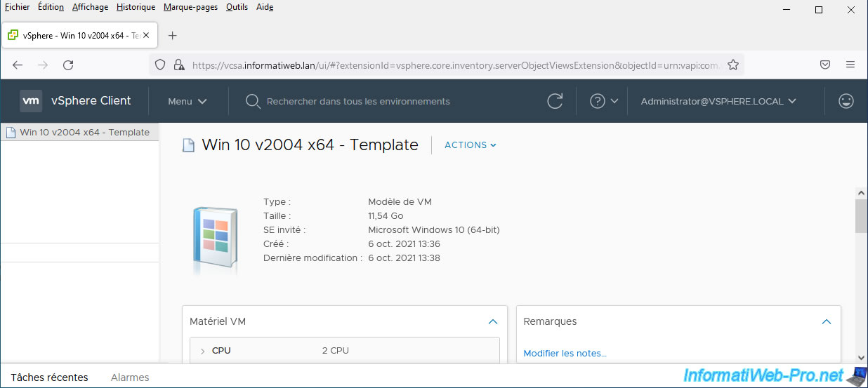
Task: Click the Modifier les notes link
Action: (565, 354)
